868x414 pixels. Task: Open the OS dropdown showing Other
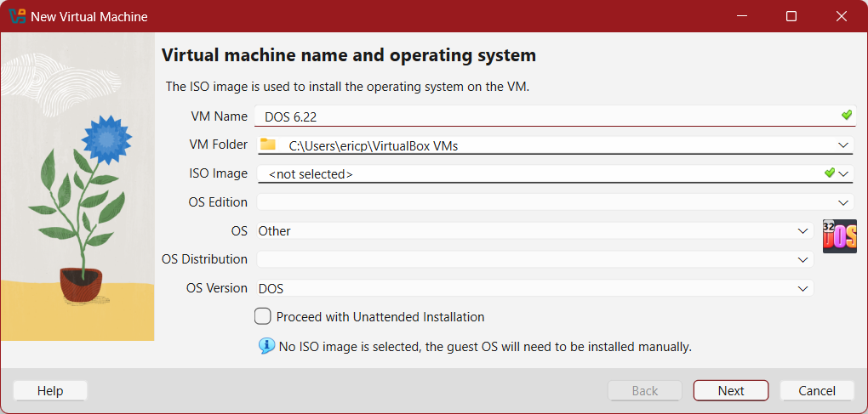802,230
